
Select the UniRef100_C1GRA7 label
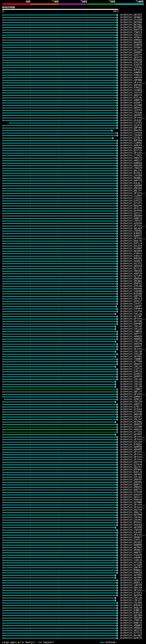coord(131,196)
